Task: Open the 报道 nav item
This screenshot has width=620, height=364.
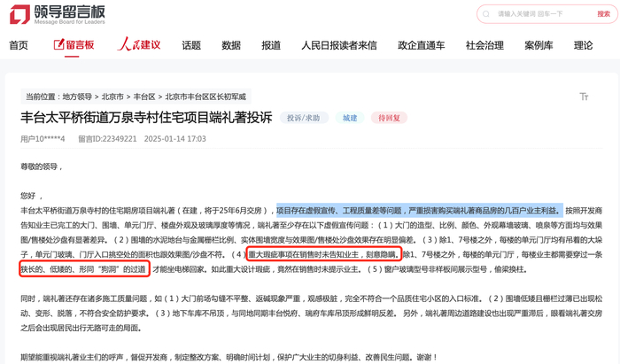Action: click(271, 45)
